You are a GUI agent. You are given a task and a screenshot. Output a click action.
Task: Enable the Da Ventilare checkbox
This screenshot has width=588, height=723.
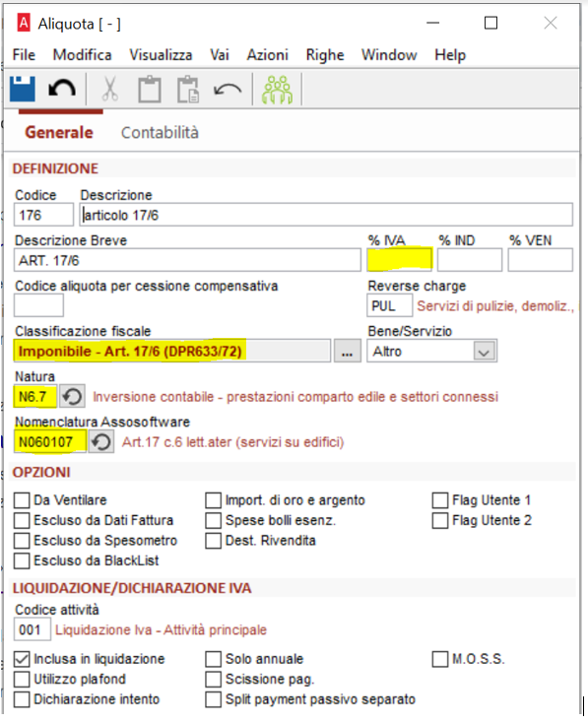[x=22, y=499]
